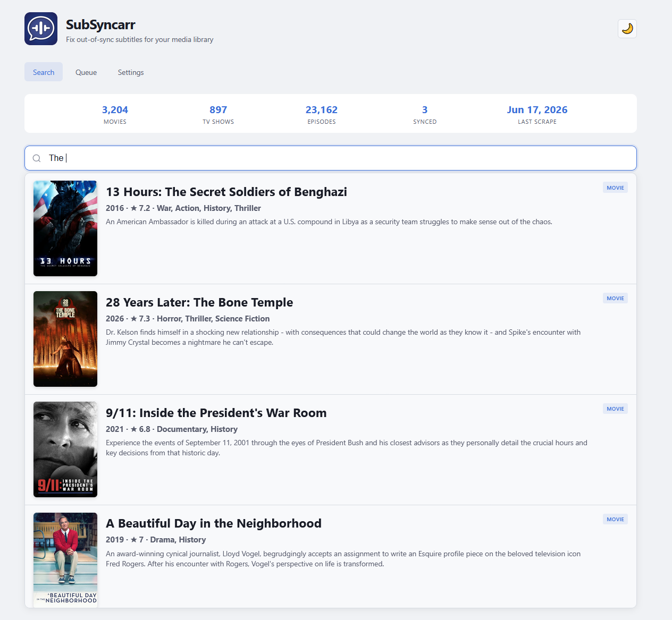Open the Queue tab
672x620 pixels.
[x=86, y=72]
